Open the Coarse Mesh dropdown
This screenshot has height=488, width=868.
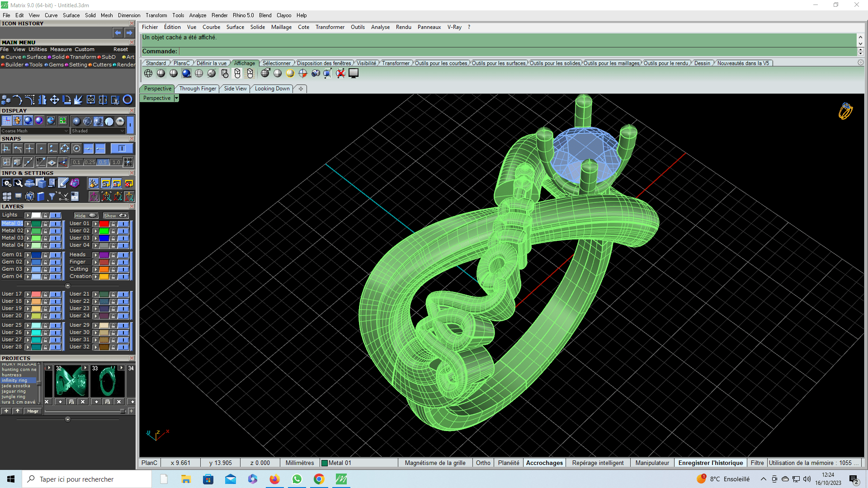point(35,131)
